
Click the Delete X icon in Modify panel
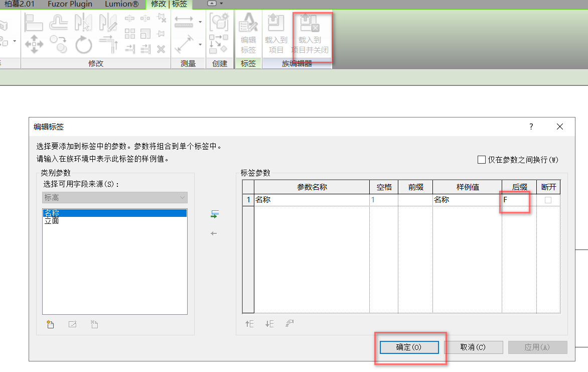pos(161,49)
